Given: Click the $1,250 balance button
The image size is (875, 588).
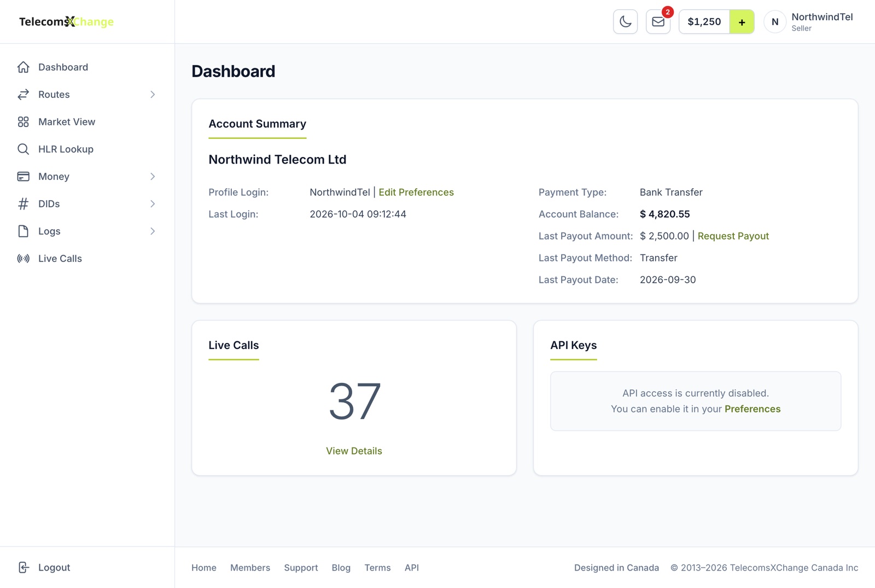Looking at the screenshot, I should (x=704, y=22).
